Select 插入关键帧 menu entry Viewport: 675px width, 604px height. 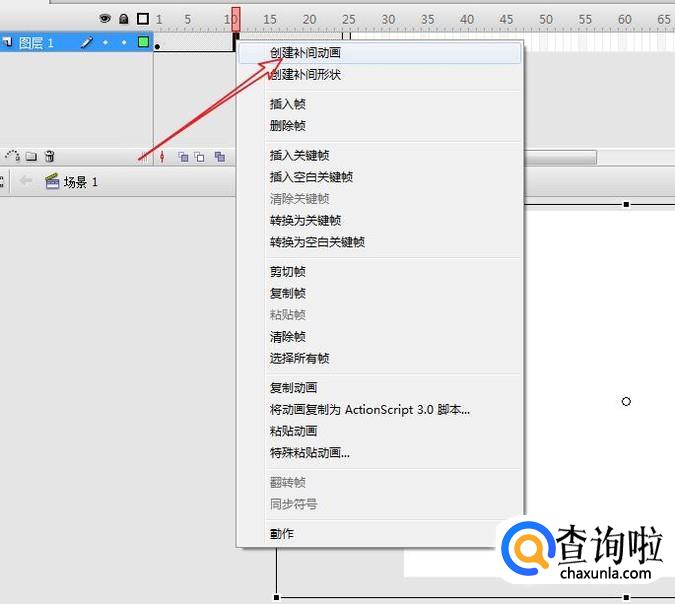point(380,155)
